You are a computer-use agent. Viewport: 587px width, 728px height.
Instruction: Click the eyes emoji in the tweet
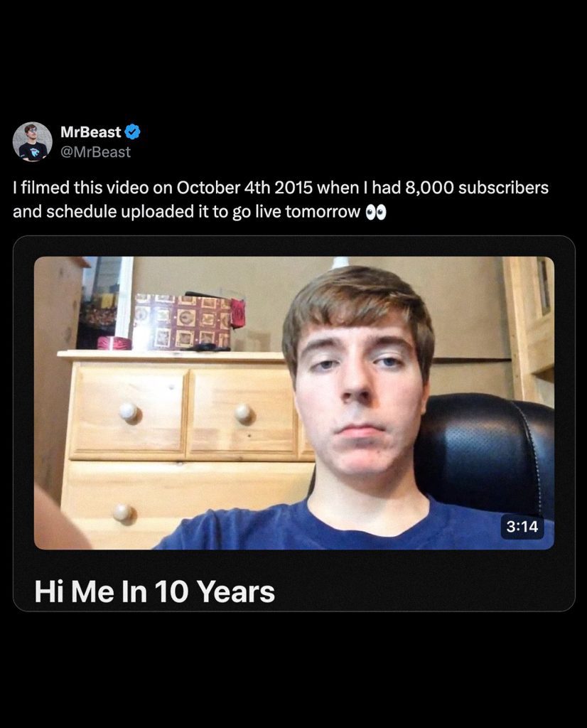click(x=375, y=213)
